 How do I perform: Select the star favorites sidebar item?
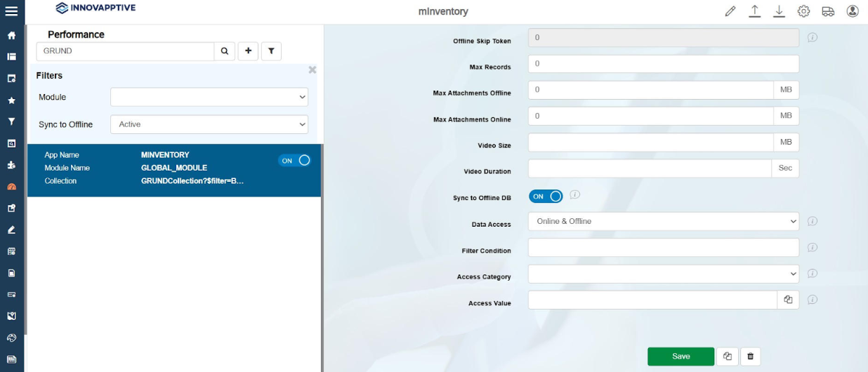click(11, 100)
